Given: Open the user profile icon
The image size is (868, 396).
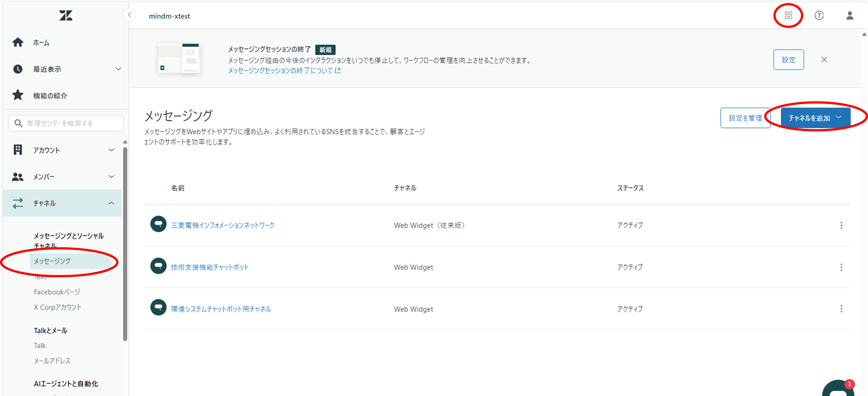Looking at the screenshot, I should (849, 16).
